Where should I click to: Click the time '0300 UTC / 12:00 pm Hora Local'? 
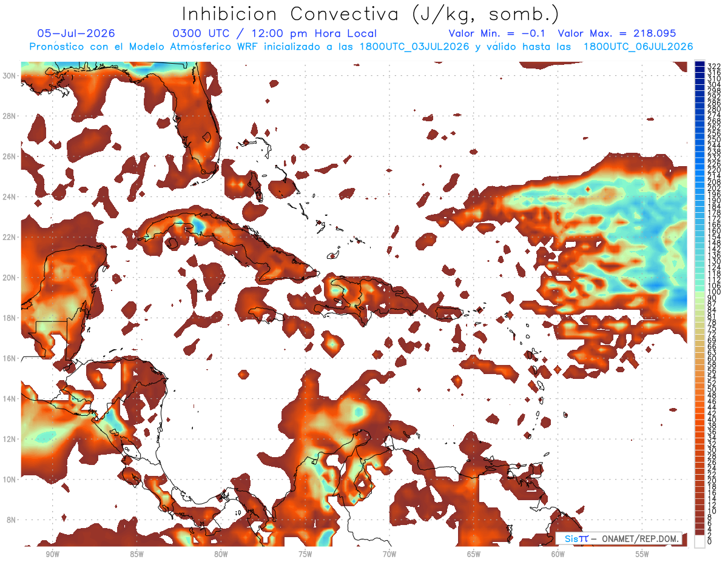pyautogui.click(x=275, y=33)
